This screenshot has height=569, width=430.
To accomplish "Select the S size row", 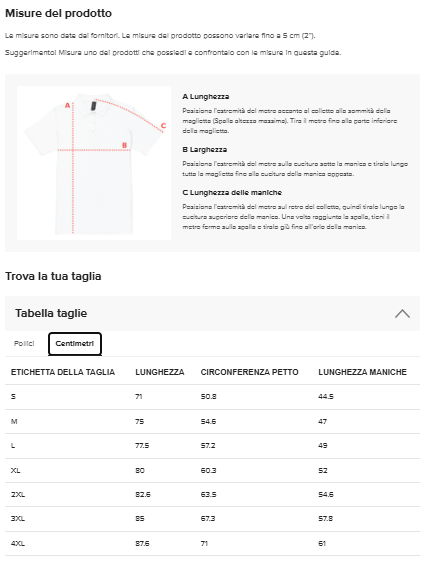I will [212, 397].
